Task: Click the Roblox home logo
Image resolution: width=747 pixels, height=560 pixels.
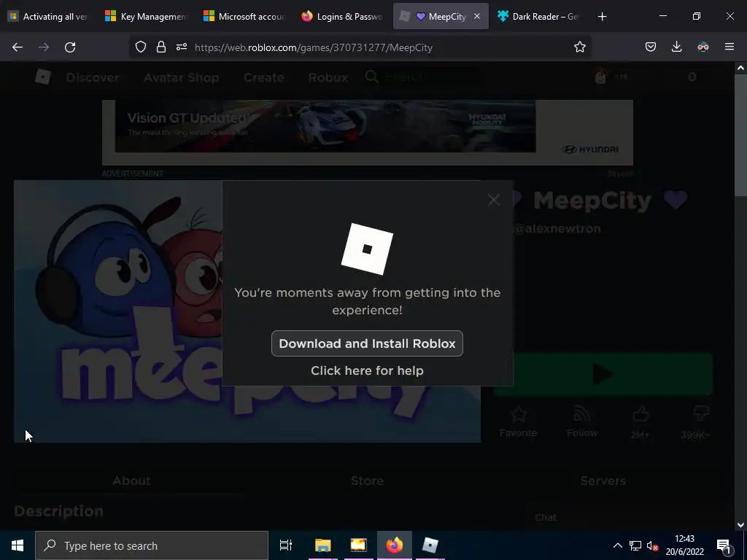Action: [43, 77]
